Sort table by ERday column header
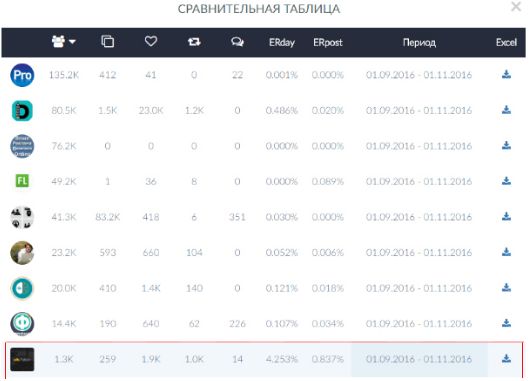The width and height of the screenshot is (529, 381). (282, 43)
